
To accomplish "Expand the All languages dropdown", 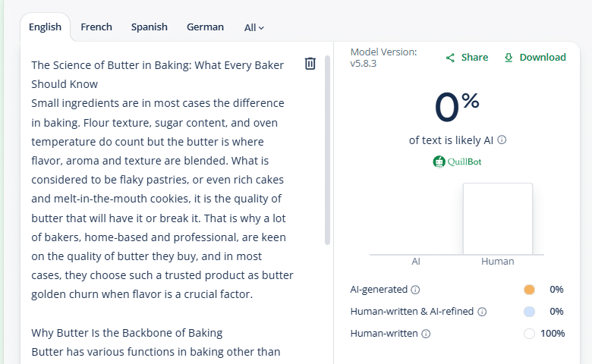I will point(254,27).
